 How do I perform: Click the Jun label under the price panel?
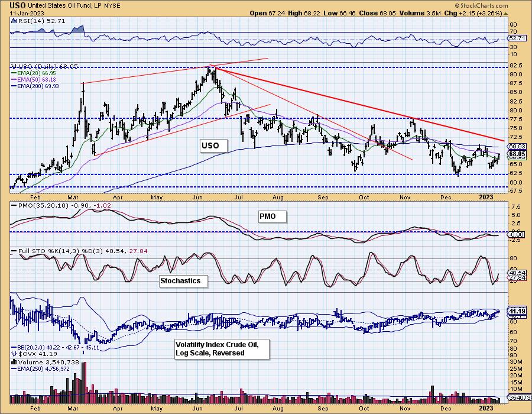pyautogui.click(x=197, y=198)
